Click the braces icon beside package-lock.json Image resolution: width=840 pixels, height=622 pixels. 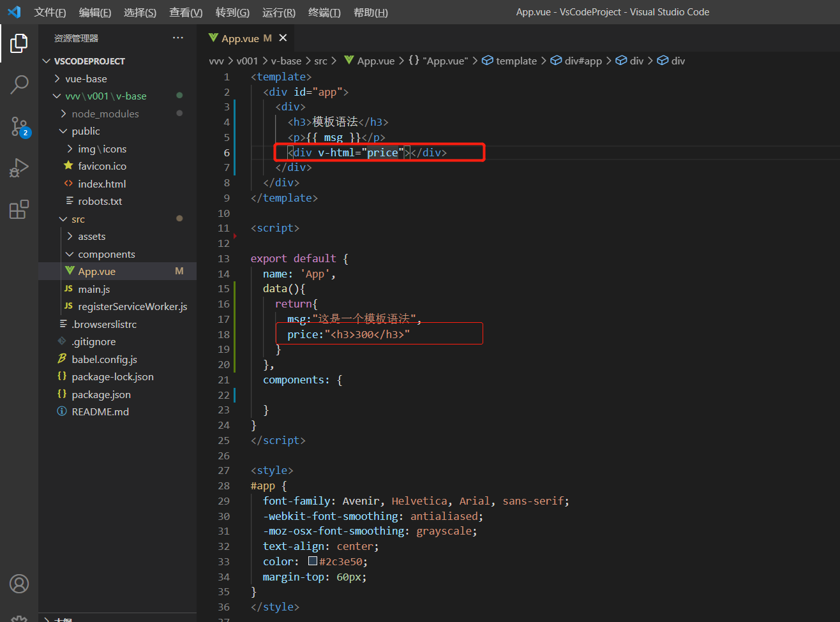(x=62, y=376)
